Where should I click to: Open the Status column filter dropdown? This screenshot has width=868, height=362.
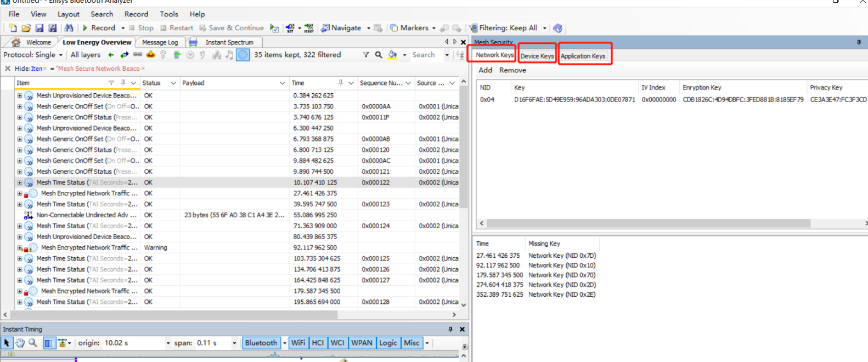(173, 83)
